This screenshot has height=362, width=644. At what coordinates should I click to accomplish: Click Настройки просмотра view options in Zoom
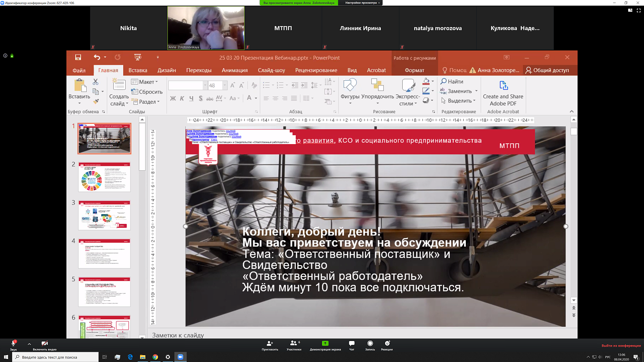pyautogui.click(x=362, y=3)
